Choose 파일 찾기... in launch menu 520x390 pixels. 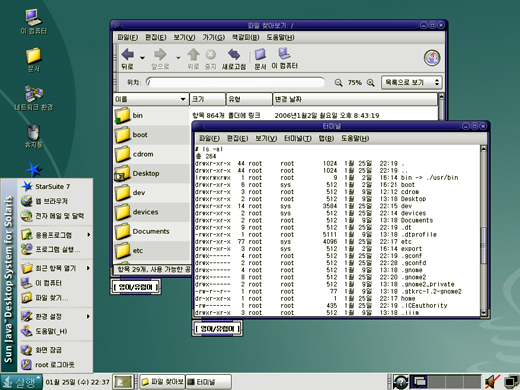56,298
